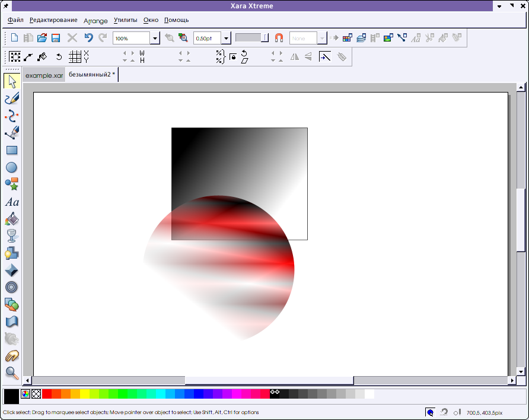Image resolution: width=529 pixels, height=420 pixels.
Task: Open the zoom percentage dropdown
Action: point(155,39)
